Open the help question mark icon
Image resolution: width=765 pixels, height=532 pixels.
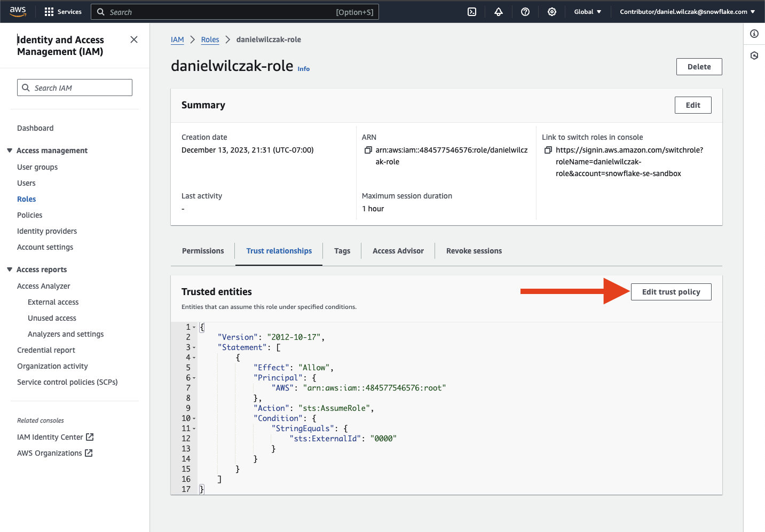525,12
